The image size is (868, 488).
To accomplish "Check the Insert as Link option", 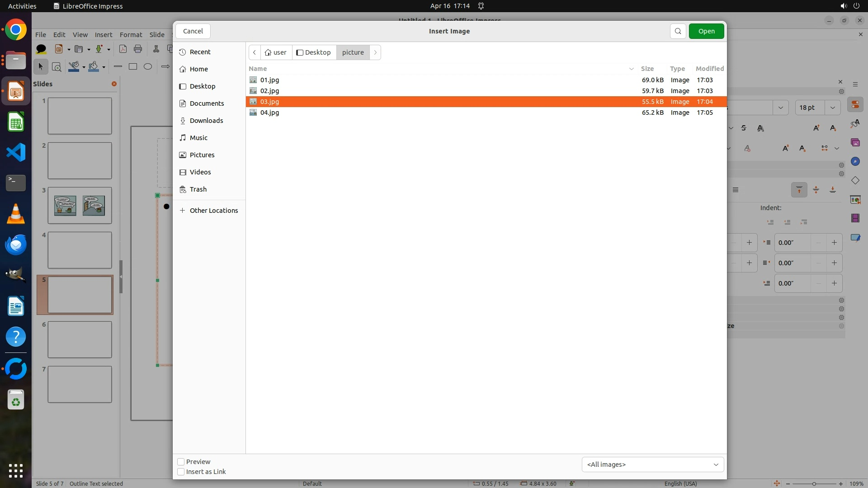I will coord(181,472).
